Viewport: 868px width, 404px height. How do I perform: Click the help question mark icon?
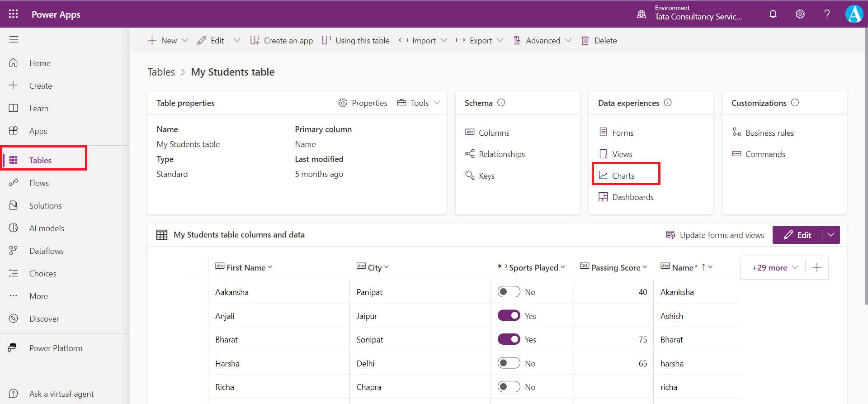[827, 14]
